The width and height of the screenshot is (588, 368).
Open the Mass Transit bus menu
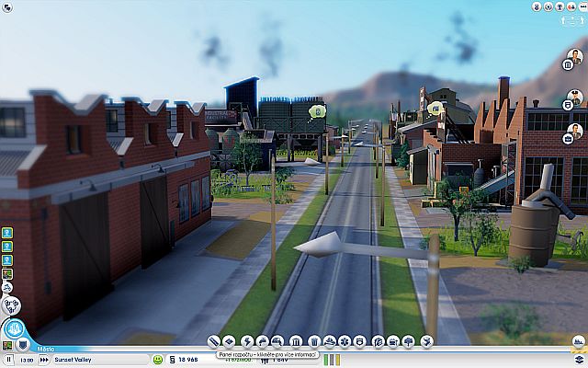click(393, 341)
